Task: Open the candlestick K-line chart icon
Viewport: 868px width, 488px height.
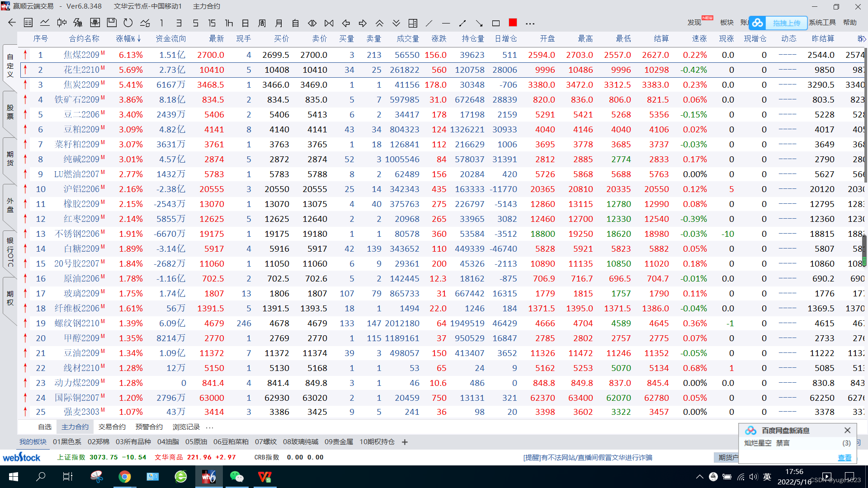Action: tap(62, 23)
